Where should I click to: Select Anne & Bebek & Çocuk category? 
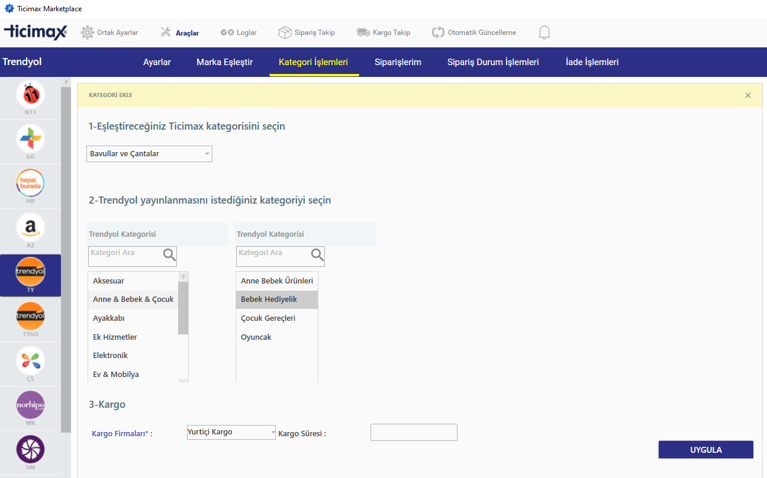pos(133,299)
